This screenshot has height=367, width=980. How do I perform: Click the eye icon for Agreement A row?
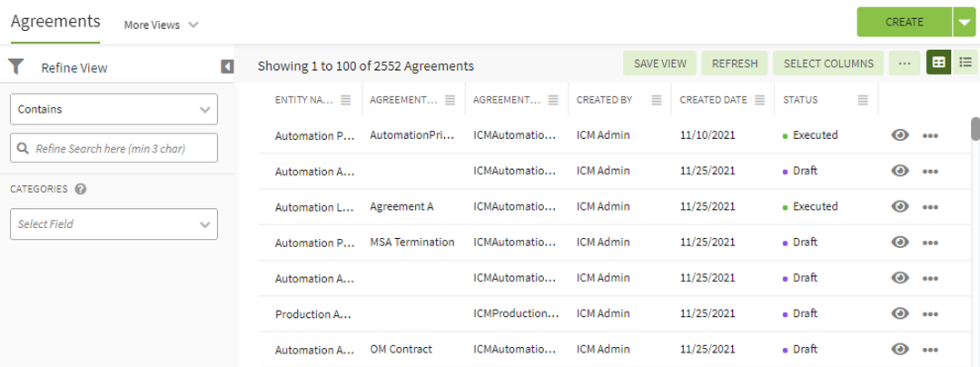[900, 207]
